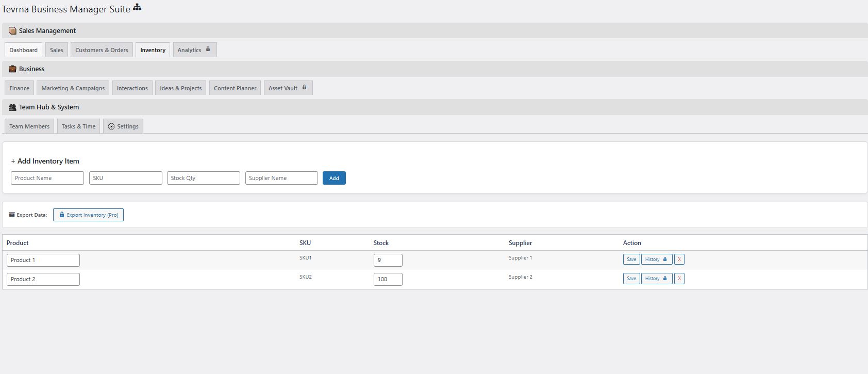The height and width of the screenshot is (374, 868).
Task: Edit the Product 1 name field
Action: [43, 260]
